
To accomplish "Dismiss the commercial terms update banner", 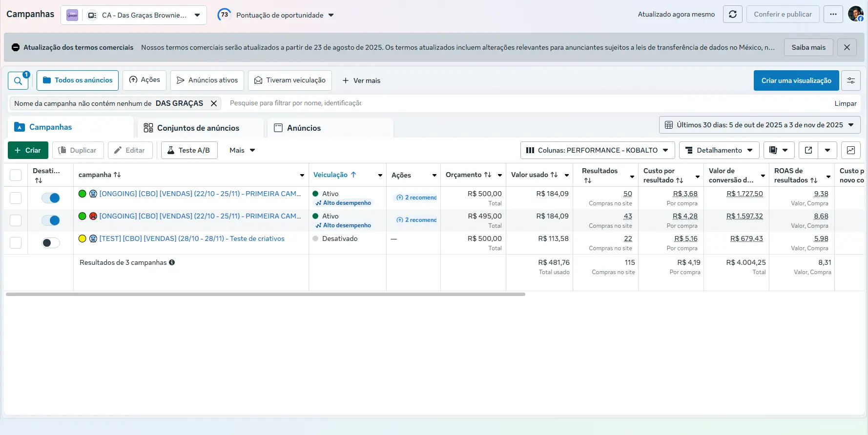I will (847, 47).
